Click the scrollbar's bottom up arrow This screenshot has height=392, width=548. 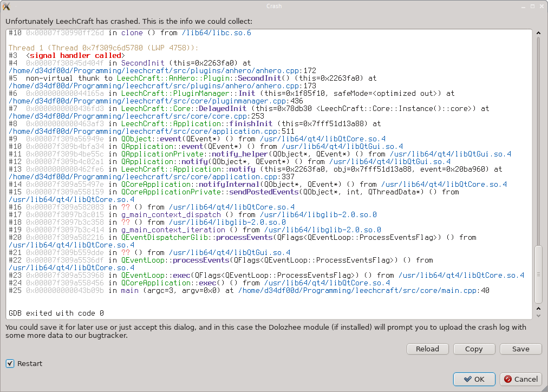point(539,309)
